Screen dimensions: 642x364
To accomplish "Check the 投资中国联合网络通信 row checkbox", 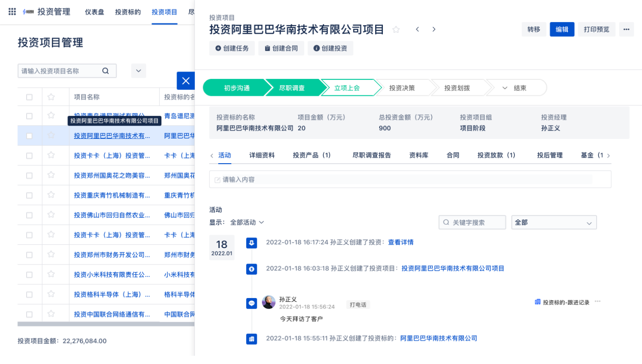I will [29, 314].
